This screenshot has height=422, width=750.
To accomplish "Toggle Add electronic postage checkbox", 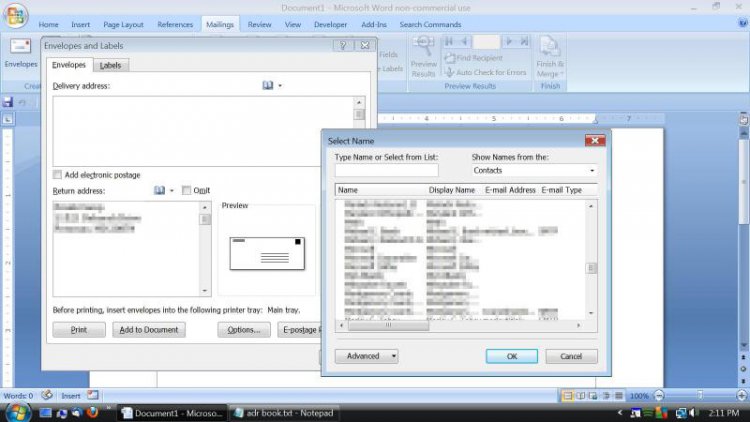I will [57, 175].
